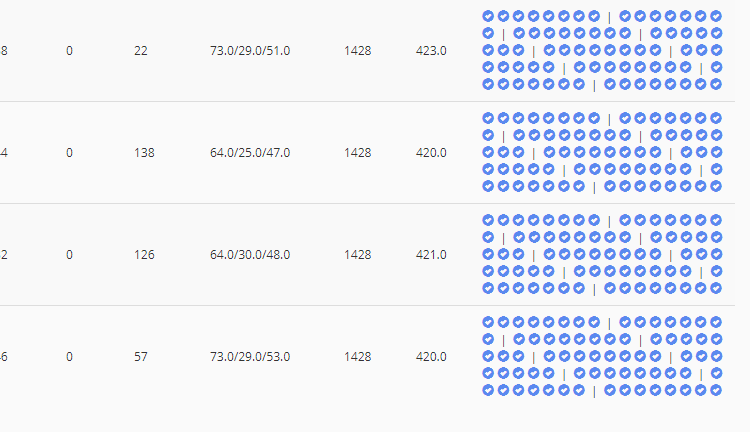Click orange separator in top line of 22 row
This screenshot has height=432, width=750.
click(x=609, y=17)
